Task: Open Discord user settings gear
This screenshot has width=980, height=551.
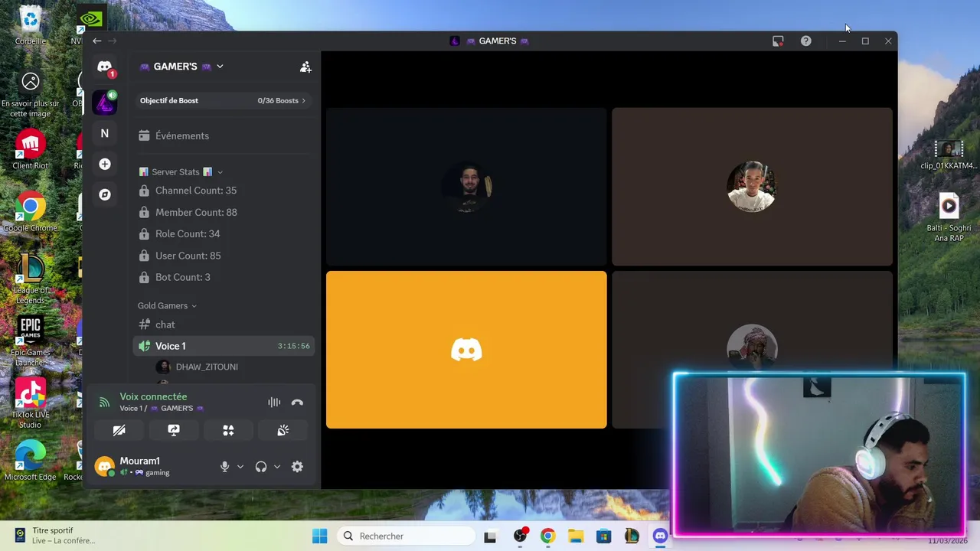Action: pos(297,466)
